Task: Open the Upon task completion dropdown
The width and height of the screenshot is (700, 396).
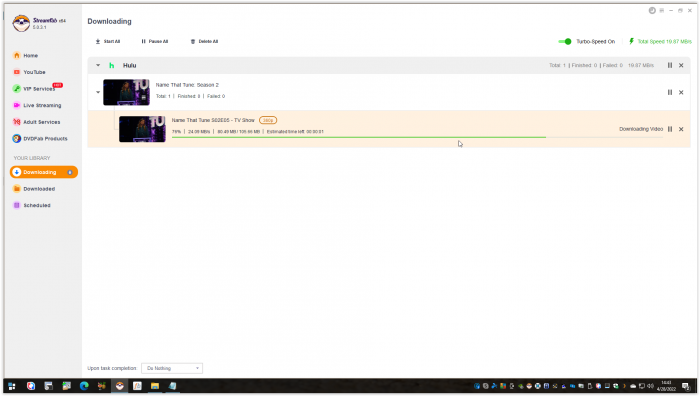Action: point(172,368)
